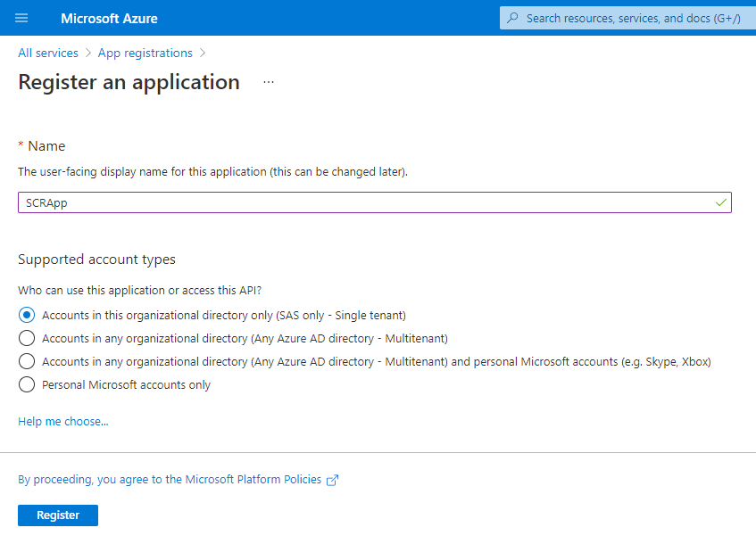Select Accounts in this organizational directory only

click(x=27, y=315)
